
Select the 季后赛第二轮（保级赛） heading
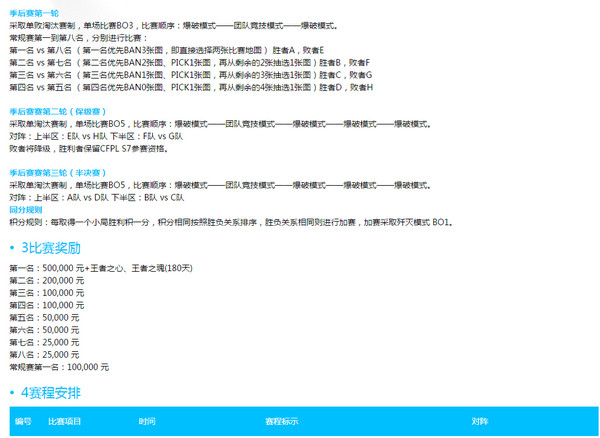tap(58, 111)
